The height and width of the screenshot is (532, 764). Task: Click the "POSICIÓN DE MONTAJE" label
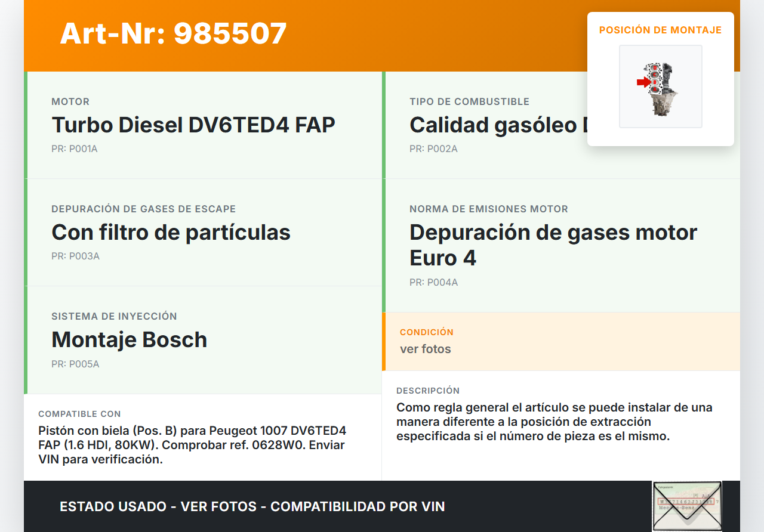[661, 30]
